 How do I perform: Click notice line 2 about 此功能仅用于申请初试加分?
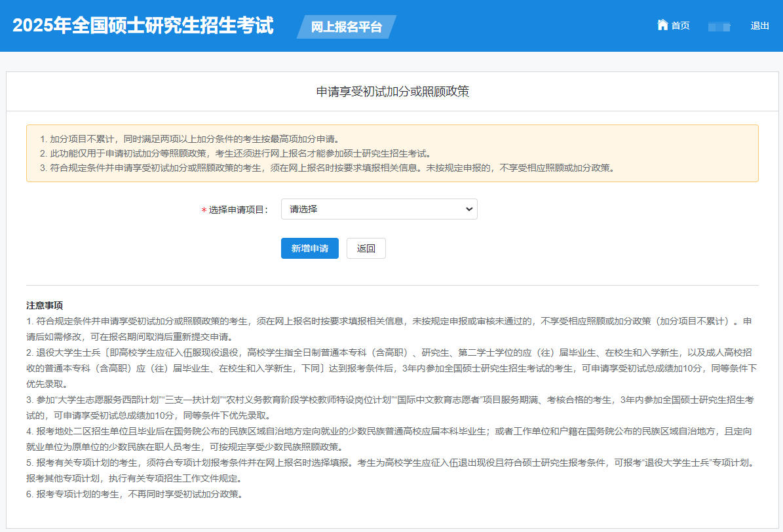(235, 153)
